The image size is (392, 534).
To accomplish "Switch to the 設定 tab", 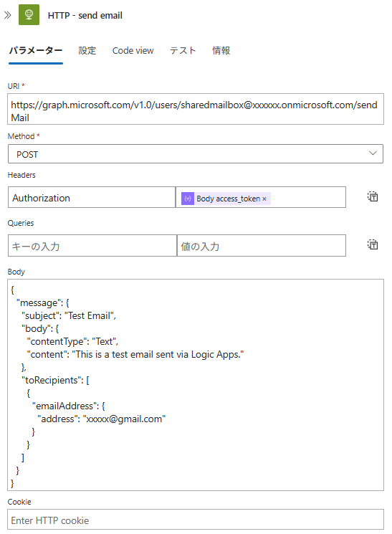I will click(87, 50).
